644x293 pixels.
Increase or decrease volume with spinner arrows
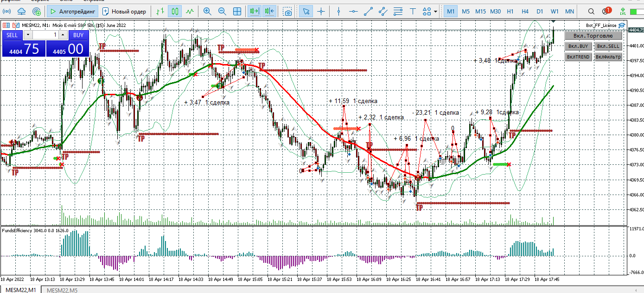click(x=63, y=35)
